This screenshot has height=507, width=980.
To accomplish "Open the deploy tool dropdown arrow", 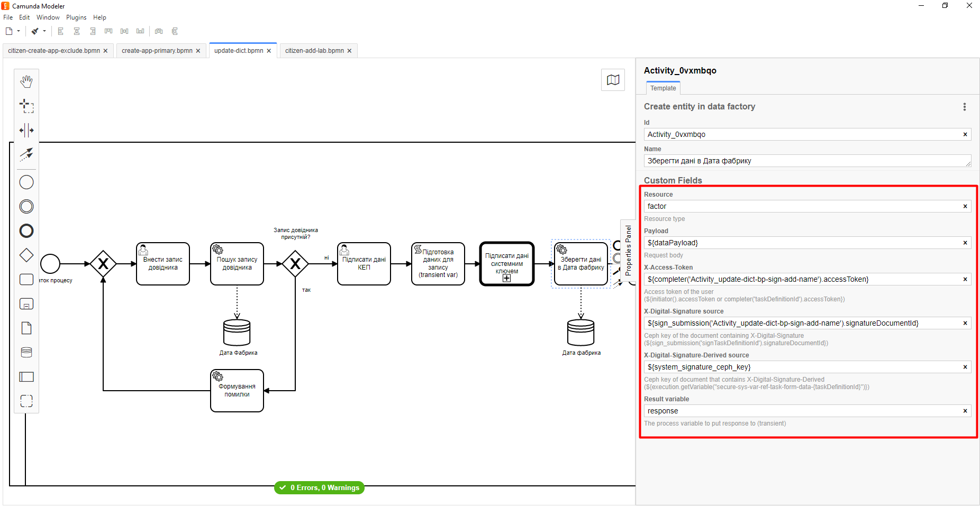I will pos(44,31).
